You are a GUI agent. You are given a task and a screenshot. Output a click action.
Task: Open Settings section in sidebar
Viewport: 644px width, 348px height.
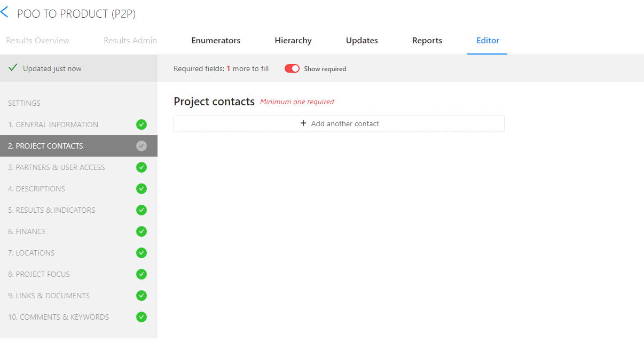24,103
